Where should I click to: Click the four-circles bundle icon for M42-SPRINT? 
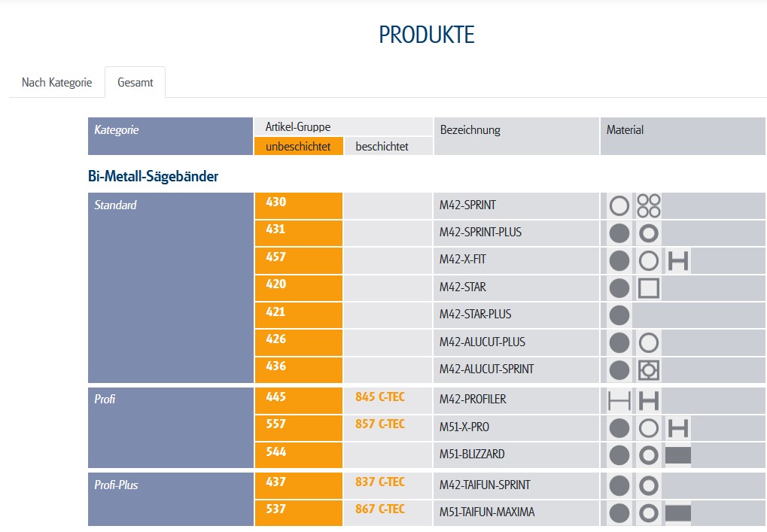click(648, 205)
